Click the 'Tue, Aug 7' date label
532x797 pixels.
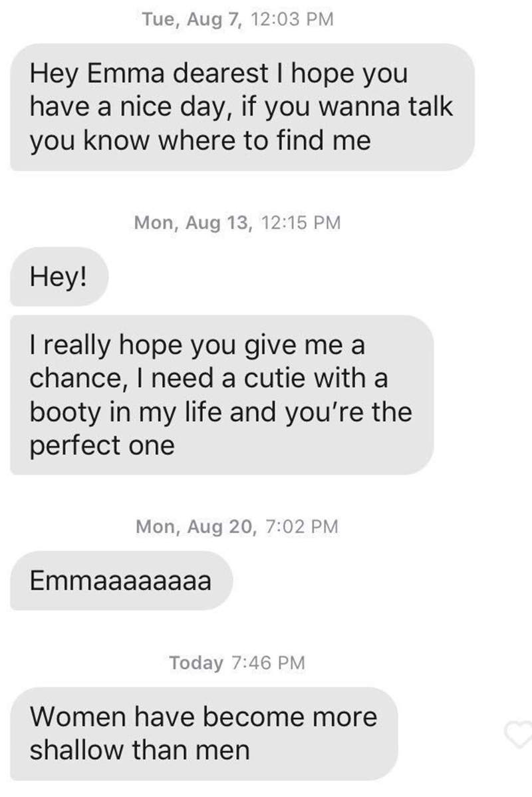click(x=194, y=21)
